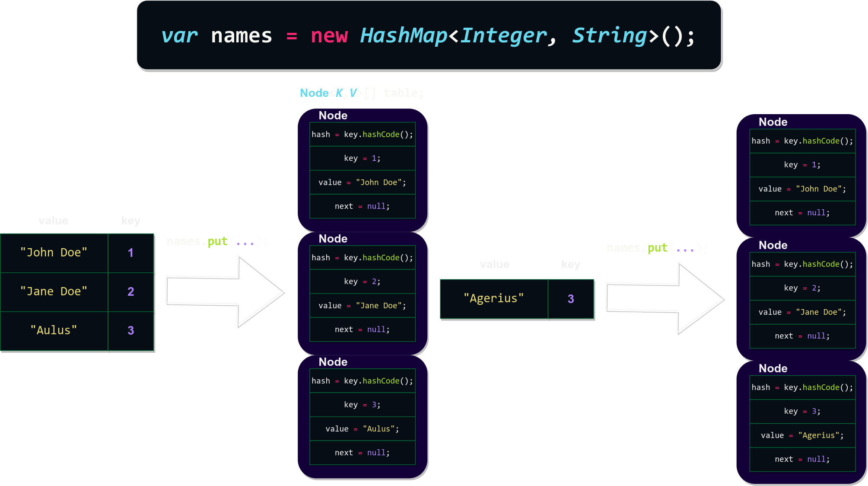868x486 pixels.
Task: Click the 'Node' title above right column's key 2 node
Action: 773,245
